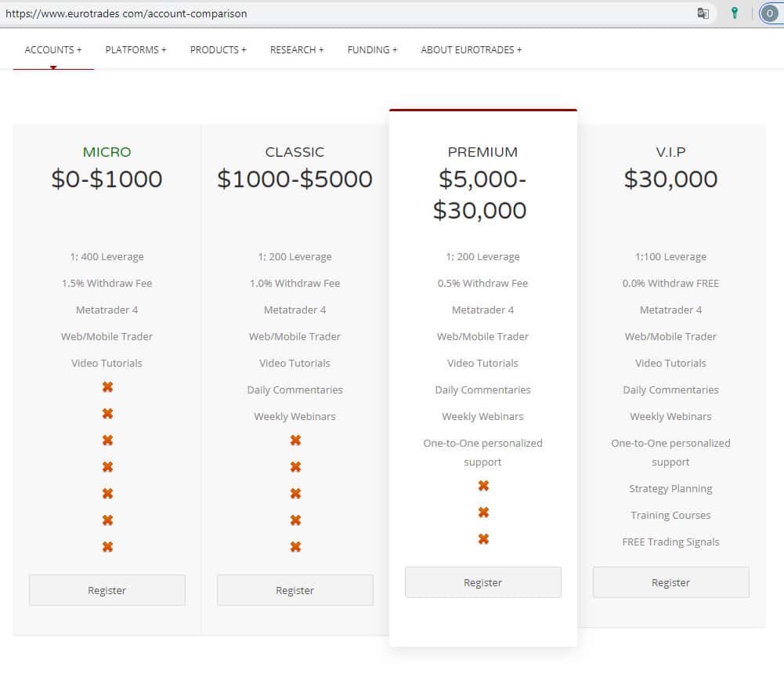Expand the ACCOUNTS + menu
This screenshot has width=784, height=674.
click(x=53, y=49)
